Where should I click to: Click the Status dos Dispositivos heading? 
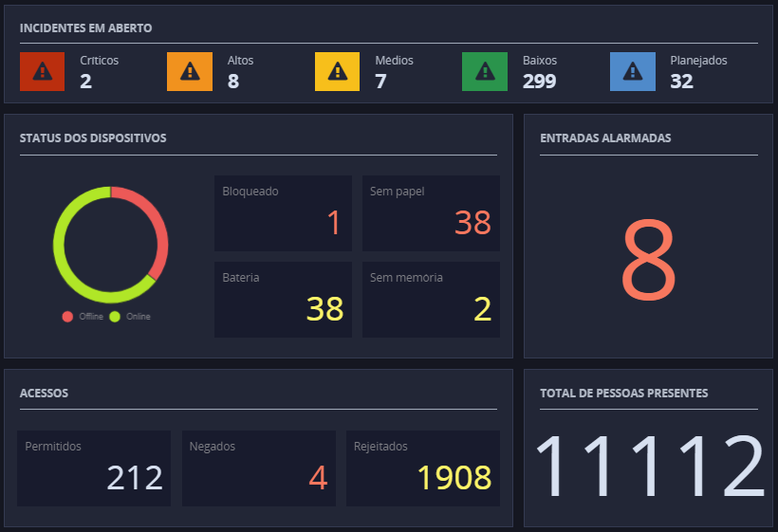(x=93, y=138)
